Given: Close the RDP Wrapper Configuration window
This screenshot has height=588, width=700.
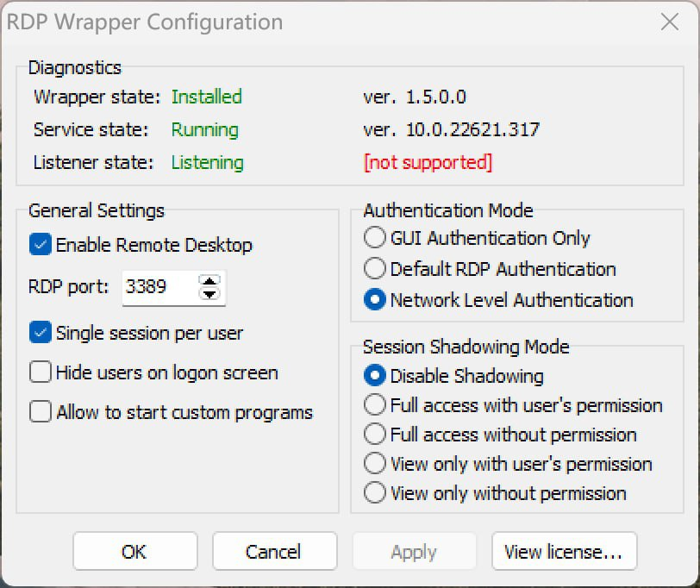Looking at the screenshot, I should 670,22.
